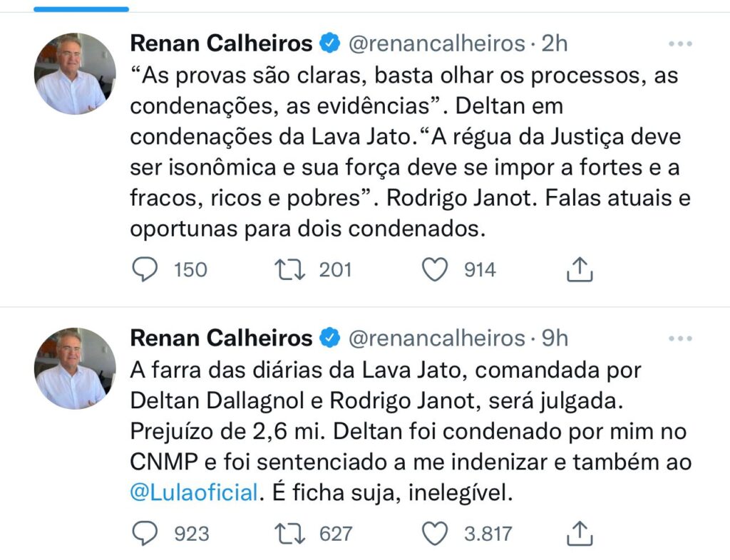Open Renan Calheiros profile from first tweet name

(x=221, y=44)
